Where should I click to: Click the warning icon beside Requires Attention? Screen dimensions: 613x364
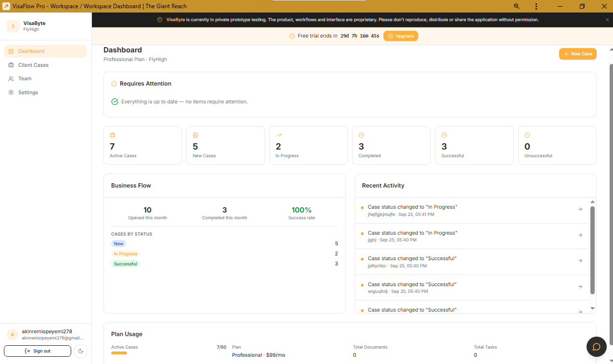click(114, 84)
